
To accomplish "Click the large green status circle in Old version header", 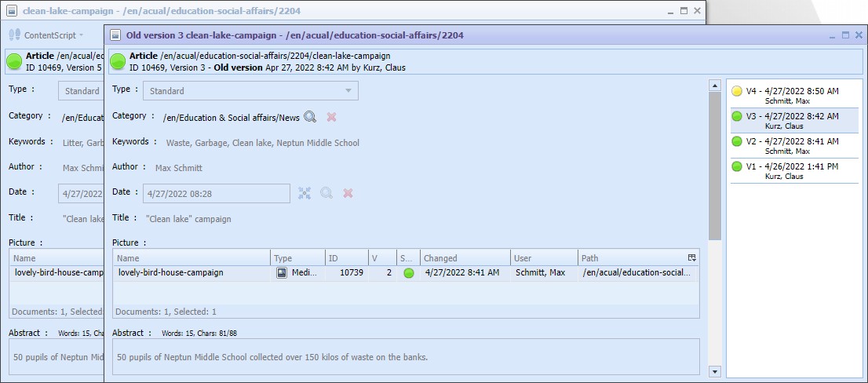I will [118, 62].
